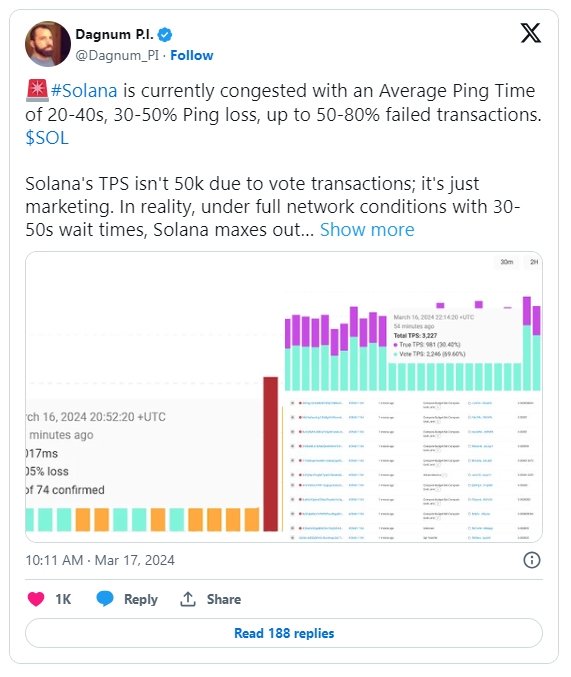The image size is (571, 677).
Task: Click the Dagnum P.I. display name
Action: [x=114, y=34]
